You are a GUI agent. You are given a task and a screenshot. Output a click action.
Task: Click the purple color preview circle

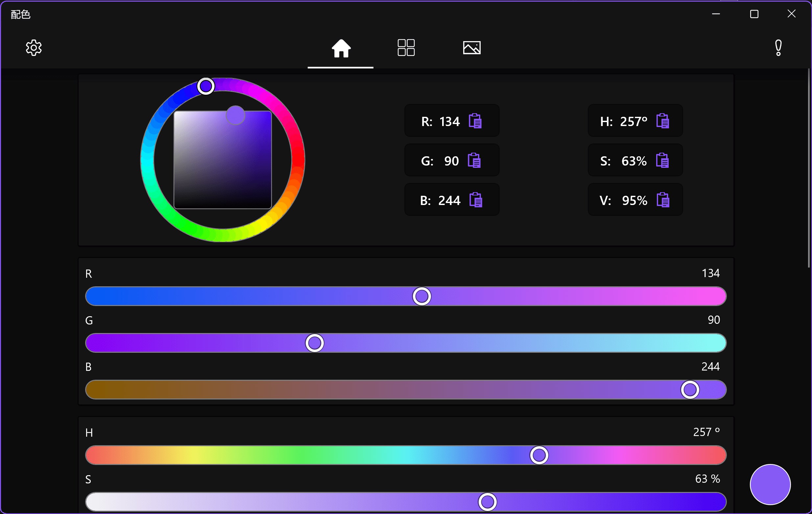pyautogui.click(x=770, y=484)
